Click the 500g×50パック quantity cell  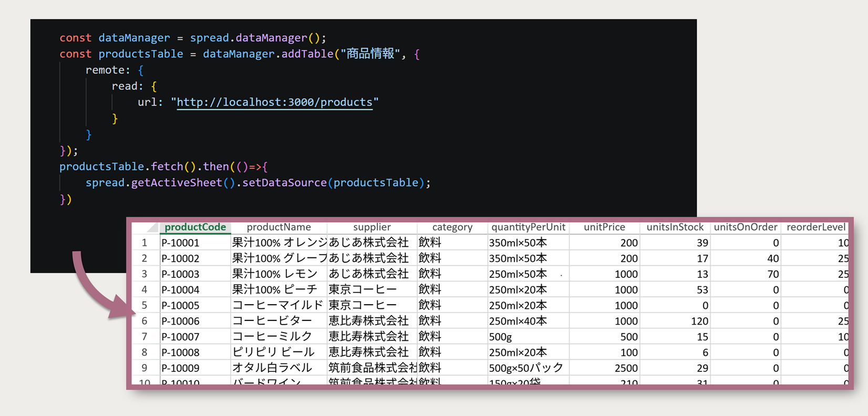pyautogui.click(x=528, y=368)
